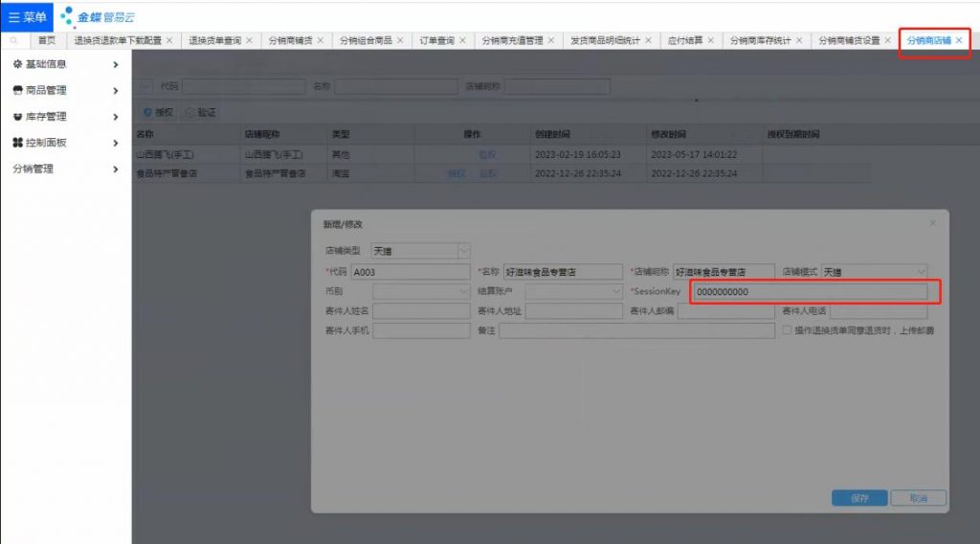This screenshot has height=544, width=980.
Task: Open the 结算账户 dropdown
Action: pos(615,291)
